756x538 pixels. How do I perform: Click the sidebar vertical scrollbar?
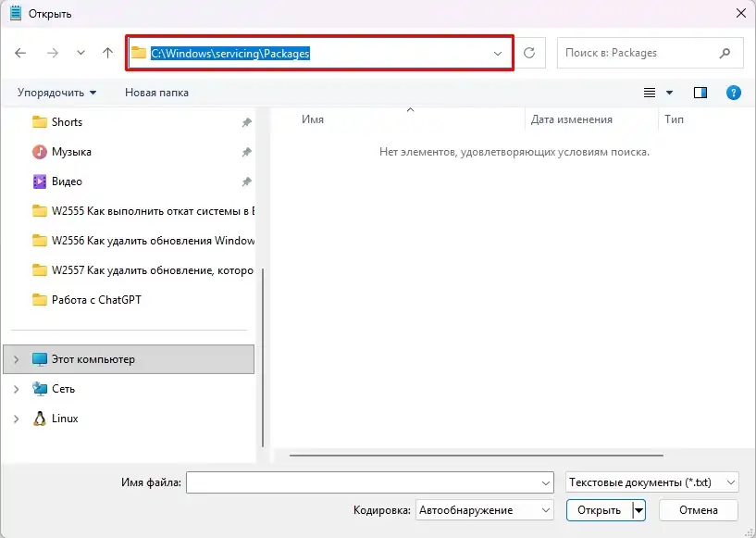tap(263, 357)
